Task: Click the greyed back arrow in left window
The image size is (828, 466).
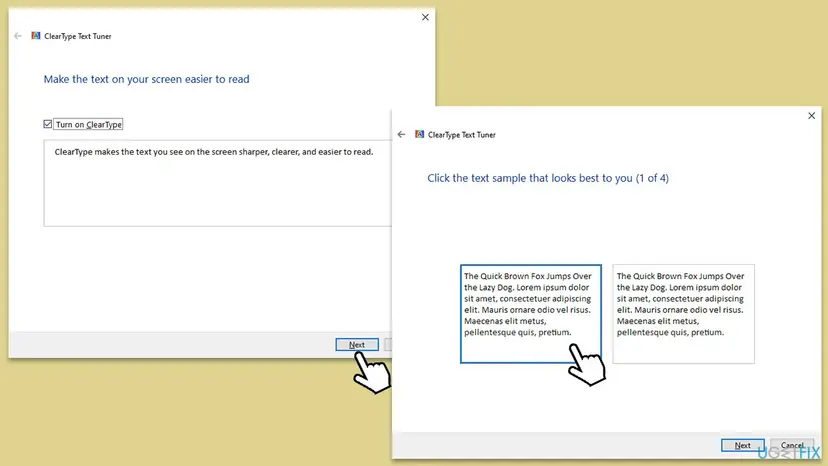Action: click(18, 36)
